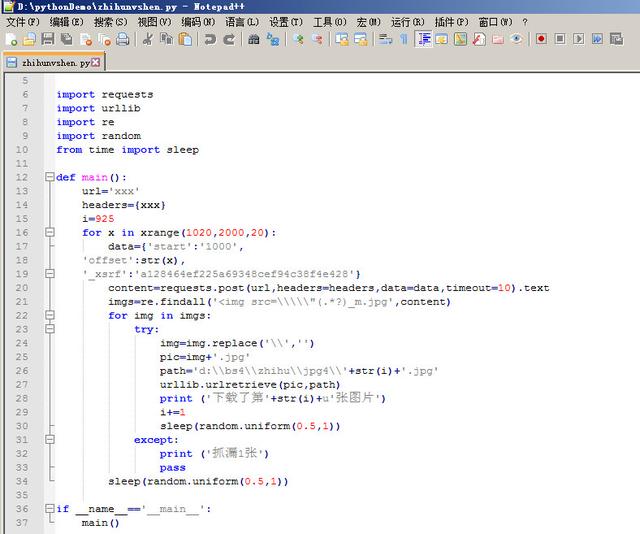Screen dimensions: 640x534
Task: Click line number 20 in margin
Action: (22, 288)
